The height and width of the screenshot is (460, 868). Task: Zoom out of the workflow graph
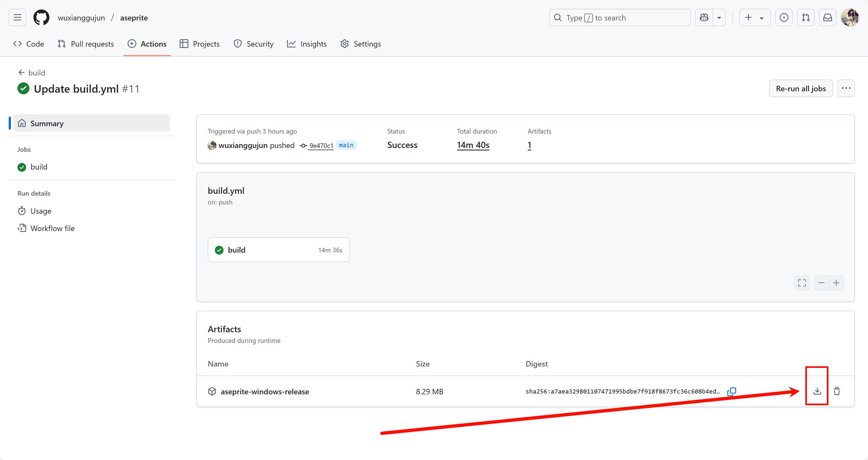click(821, 283)
